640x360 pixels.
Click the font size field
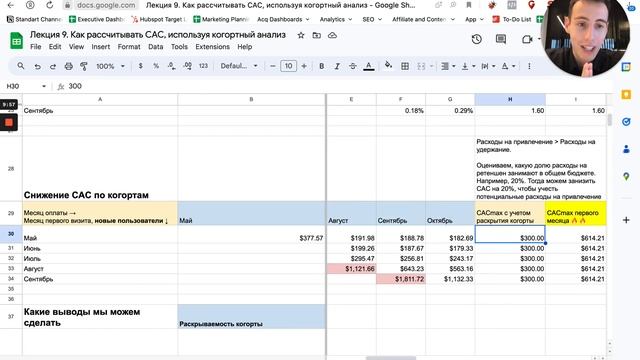(x=288, y=66)
